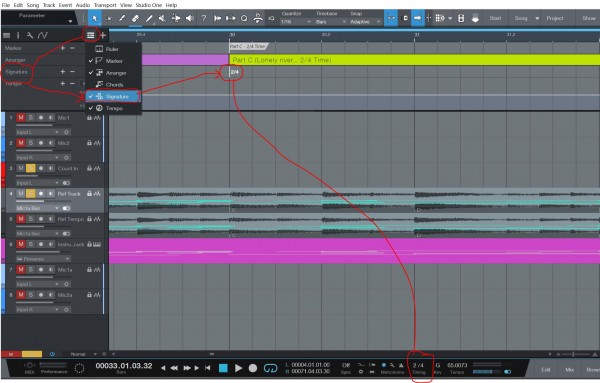Open the File menu
Viewport: 600px width, 383px height.
pyautogui.click(x=6, y=5)
